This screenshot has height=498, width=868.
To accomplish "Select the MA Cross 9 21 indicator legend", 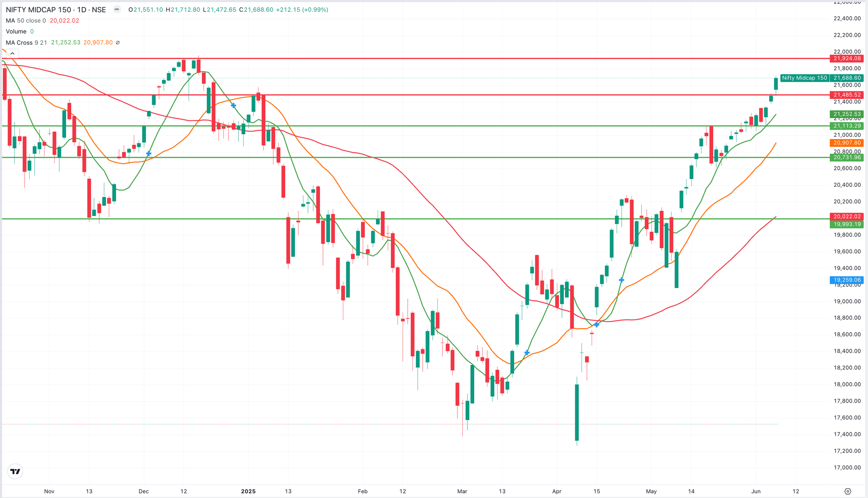I will click(27, 42).
